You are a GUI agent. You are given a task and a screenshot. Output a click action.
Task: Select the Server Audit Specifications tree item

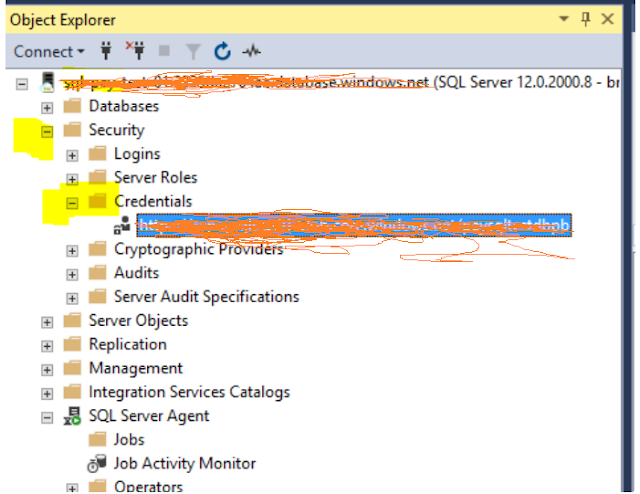(207, 297)
